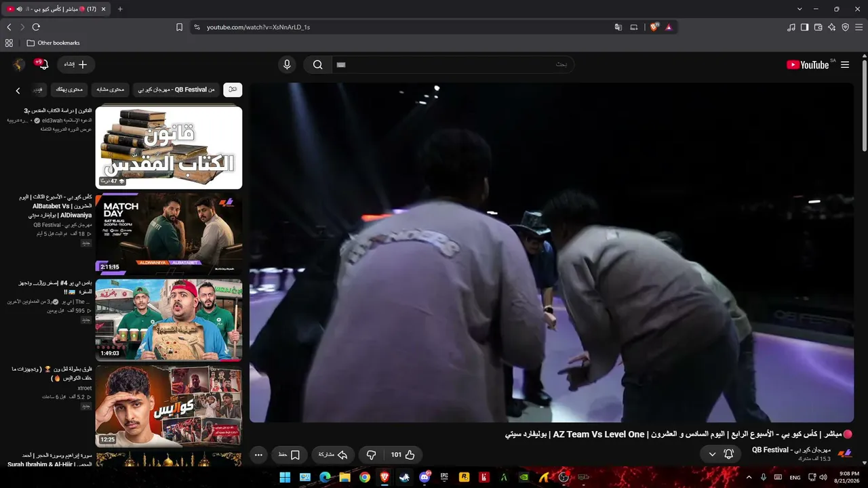The width and height of the screenshot is (868, 488).
Task: Click the live video player area
Action: pos(551,253)
